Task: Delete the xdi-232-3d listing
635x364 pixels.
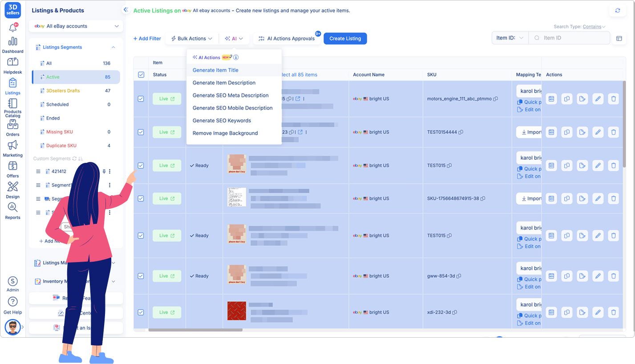Action: click(614, 312)
